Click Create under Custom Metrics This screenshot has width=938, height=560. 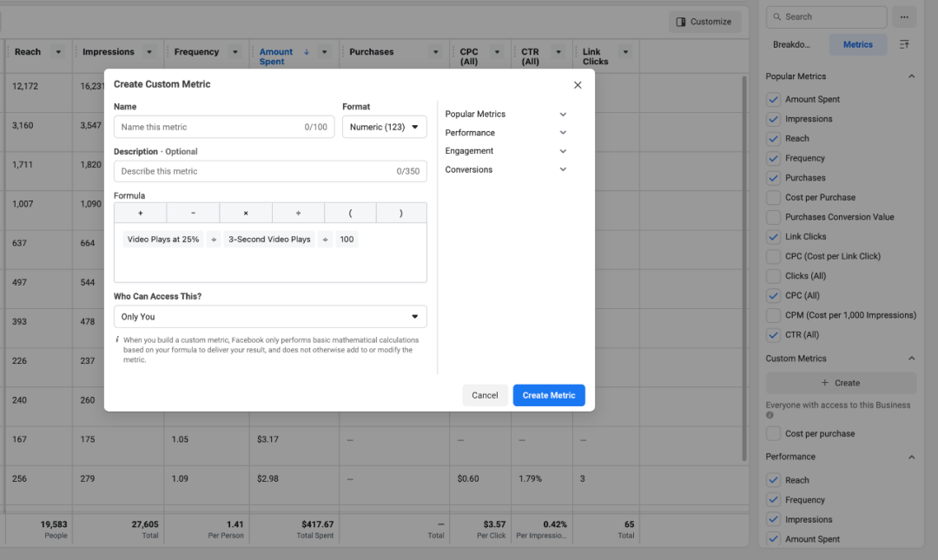pyautogui.click(x=841, y=383)
